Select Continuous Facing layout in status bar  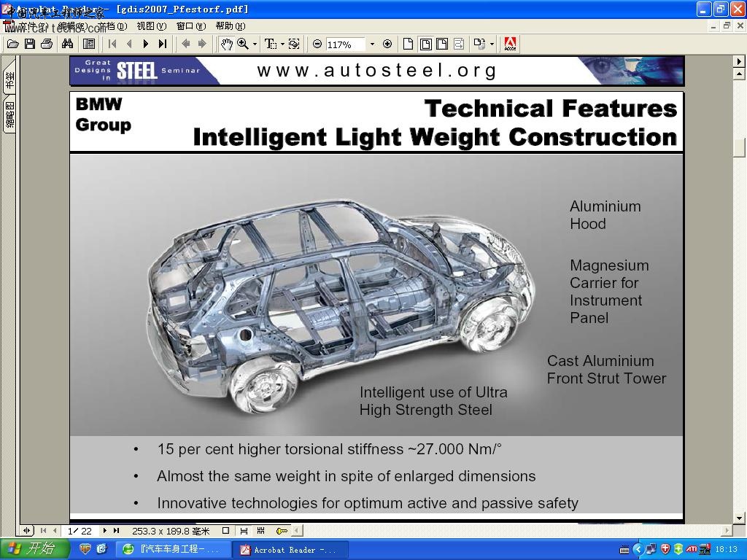(260, 531)
